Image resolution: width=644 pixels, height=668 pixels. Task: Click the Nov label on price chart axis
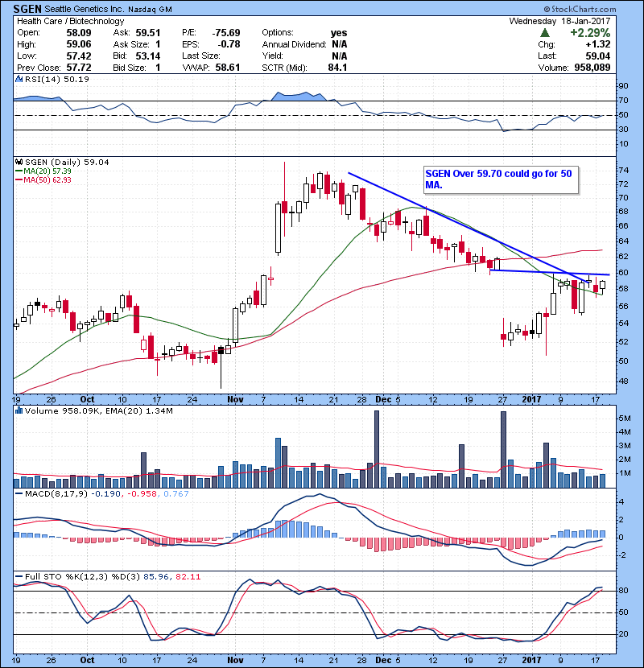[235, 400]
